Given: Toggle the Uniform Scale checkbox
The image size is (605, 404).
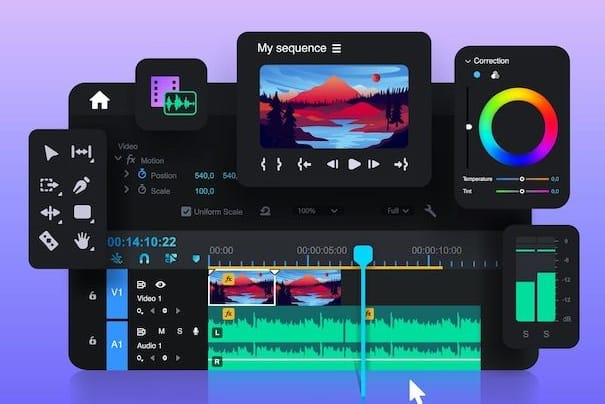Looking at the screenshot, I should coord(186,211).
